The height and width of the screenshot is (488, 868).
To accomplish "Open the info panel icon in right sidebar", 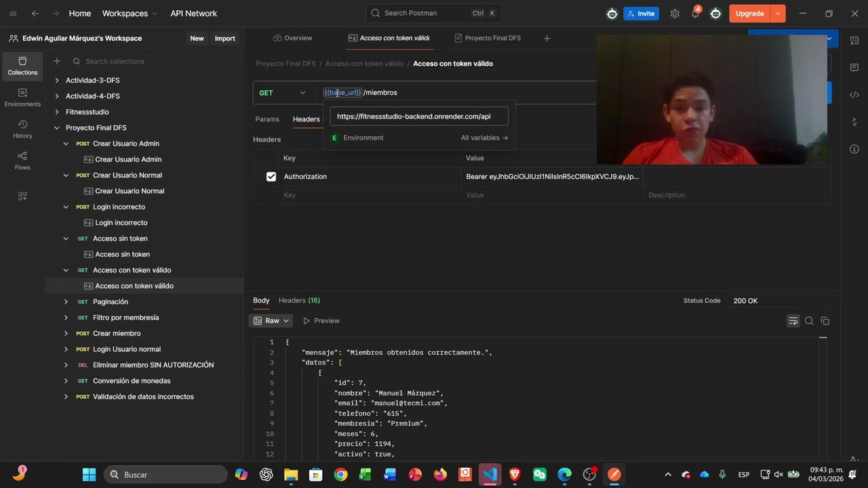I will [x=854, y=149].
